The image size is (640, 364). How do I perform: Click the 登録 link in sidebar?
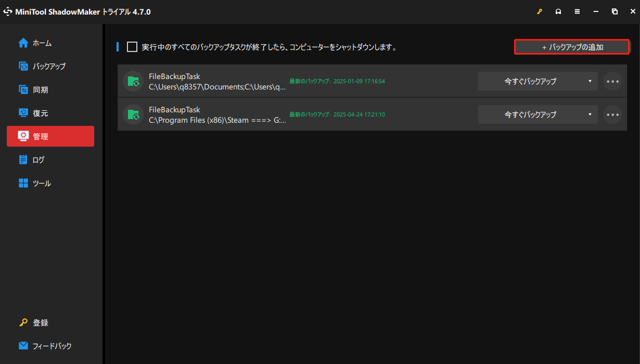coord(40,323)
